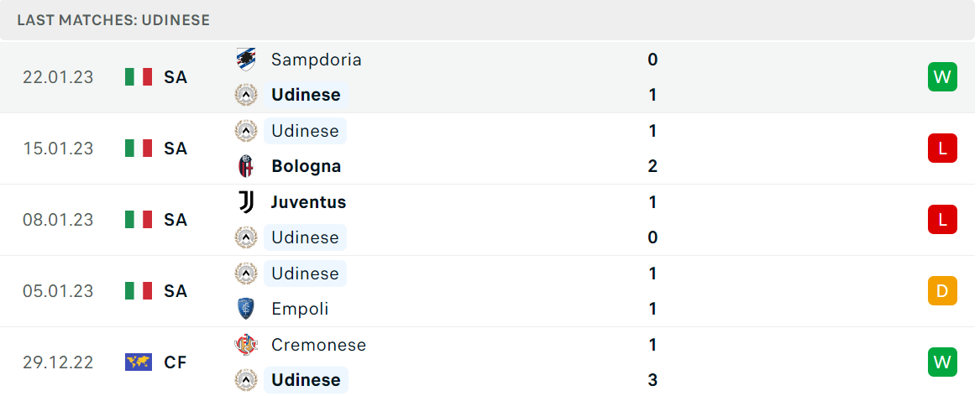
Task: Select the 15.01.23 match date row
Action: click(488, 148)
